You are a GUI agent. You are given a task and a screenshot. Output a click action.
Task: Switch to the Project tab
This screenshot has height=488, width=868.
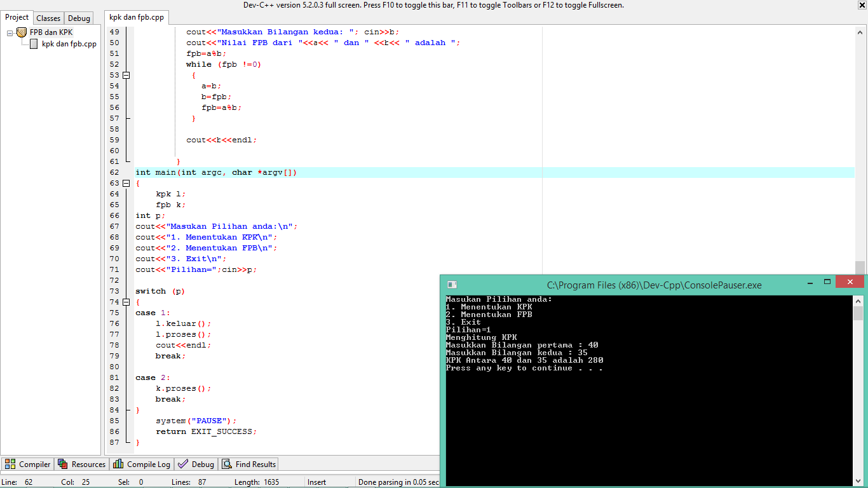[x=17, y=18]
